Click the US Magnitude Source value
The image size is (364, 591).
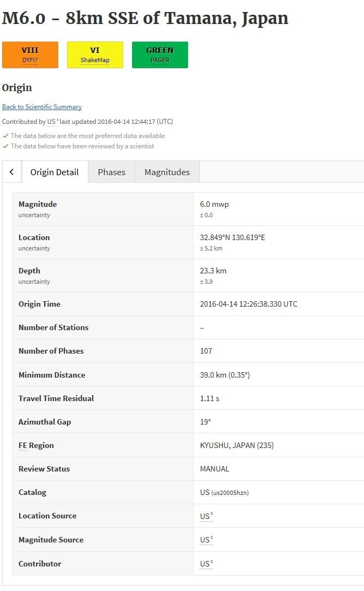pyautogui.click(x=206, y=540)
